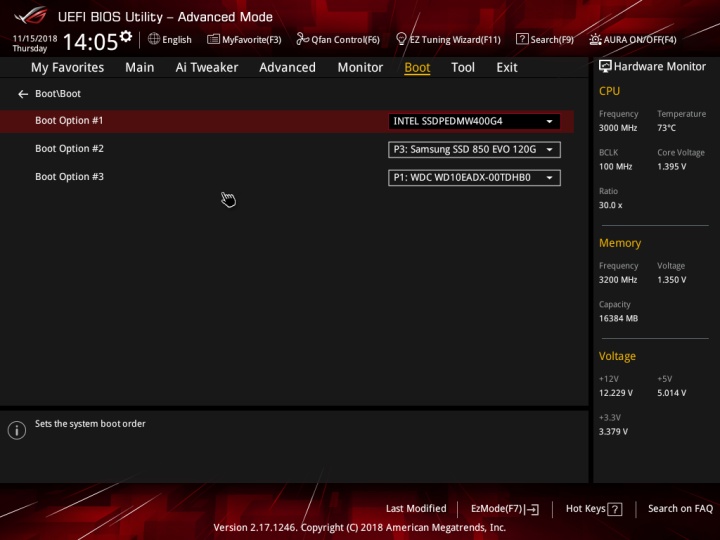Click the Version 2.17.1246 copyright text
The width and height of the screenshot is (720, 540).
pos(360,527)
